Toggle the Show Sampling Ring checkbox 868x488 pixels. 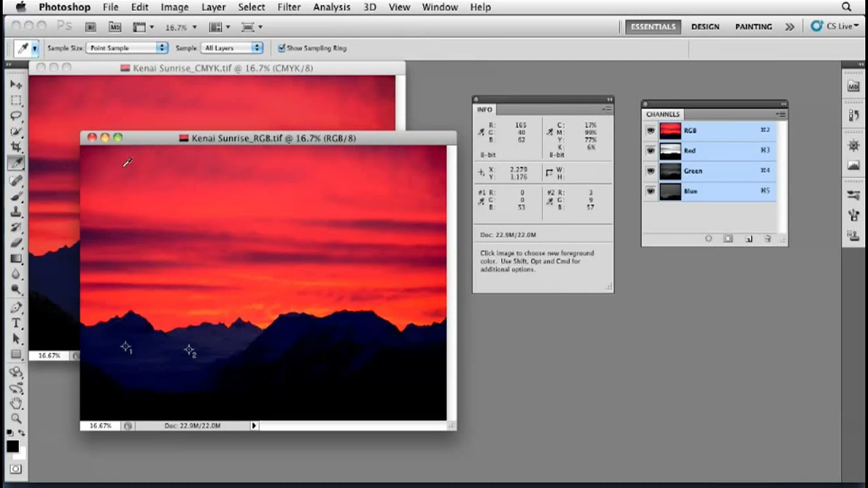(281, 48)
